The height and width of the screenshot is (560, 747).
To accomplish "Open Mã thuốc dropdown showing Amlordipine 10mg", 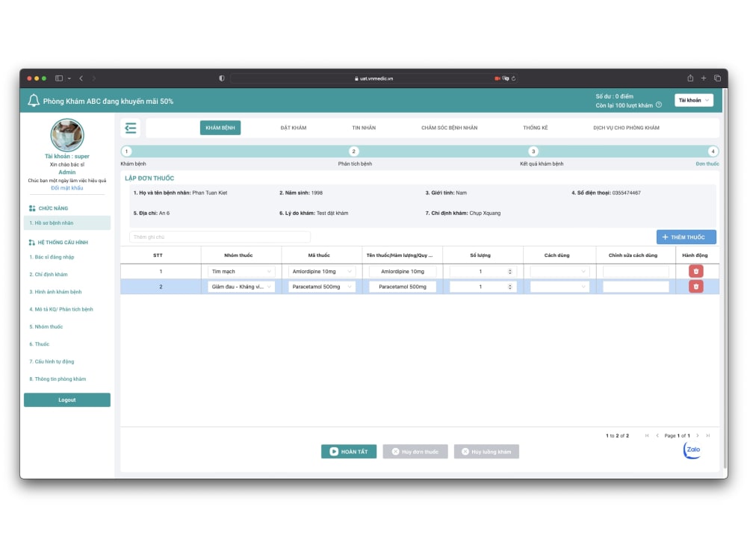I will click(x=321, y=272).
